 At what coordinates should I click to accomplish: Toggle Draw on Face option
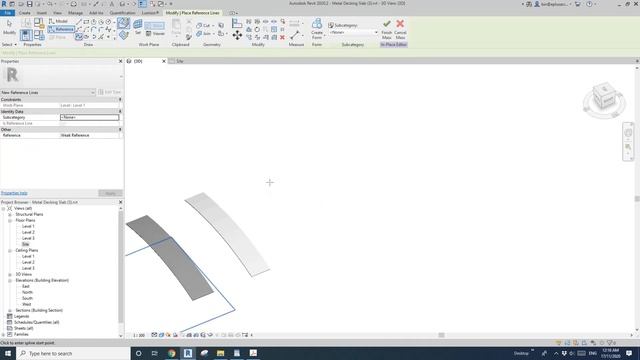123,23
